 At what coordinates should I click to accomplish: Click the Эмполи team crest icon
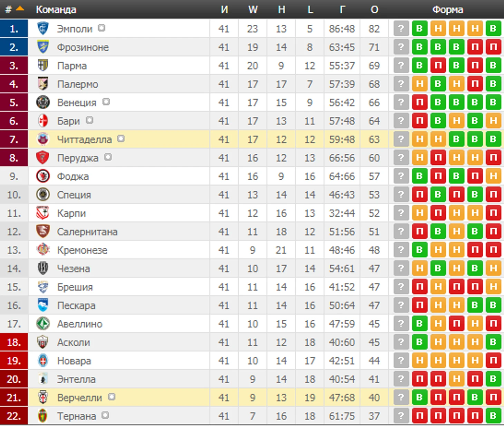coord(43,28)
